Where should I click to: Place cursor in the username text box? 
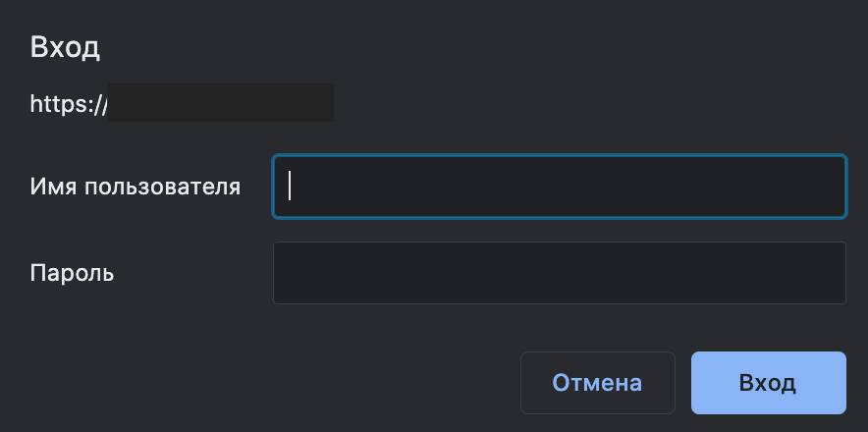559,187
